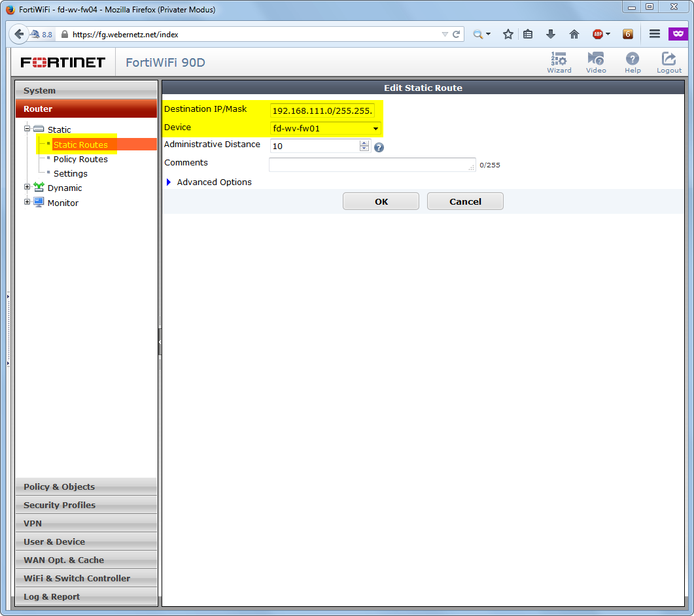Maximize the Firefox window
694x616 pixels.
click(x=650, y=7)
